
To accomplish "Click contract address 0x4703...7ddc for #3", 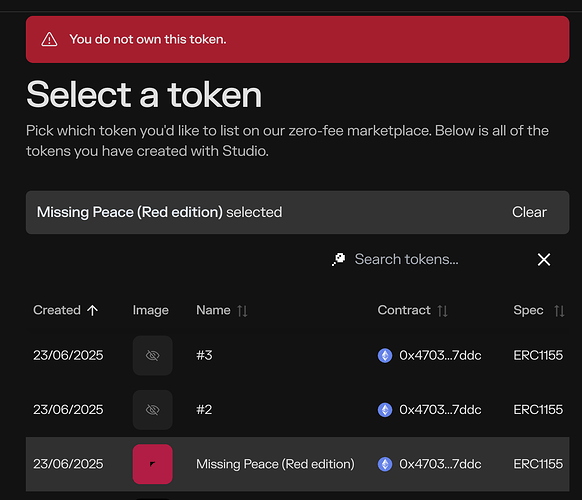I will coord(440,356).
